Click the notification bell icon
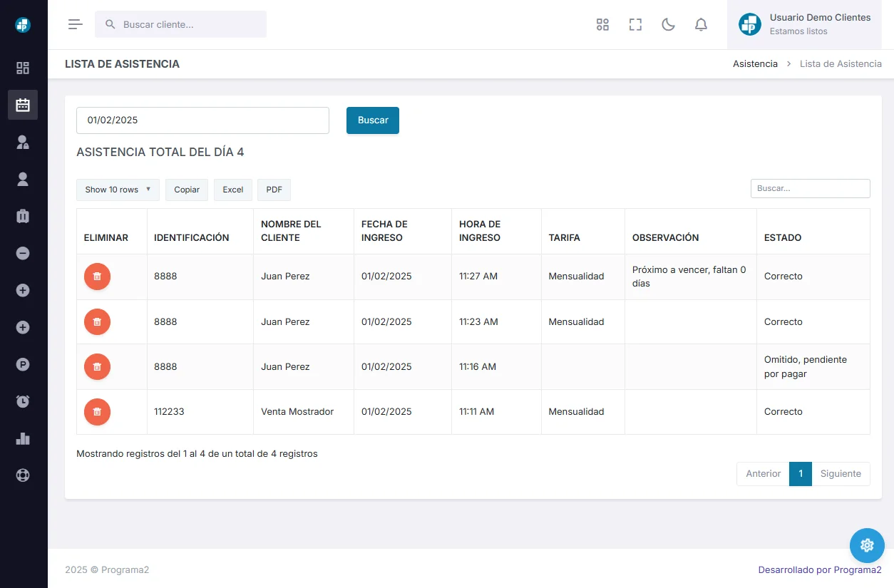This screenshot has width=894, height=588. 701,25
